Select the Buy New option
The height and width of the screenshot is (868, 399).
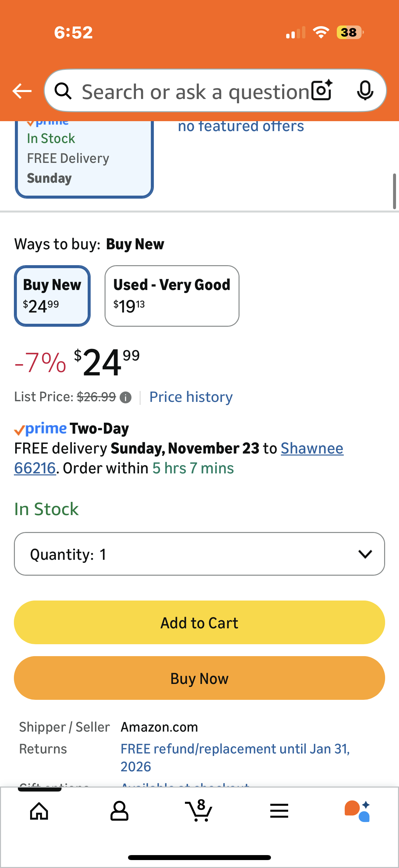click(52, 296)
